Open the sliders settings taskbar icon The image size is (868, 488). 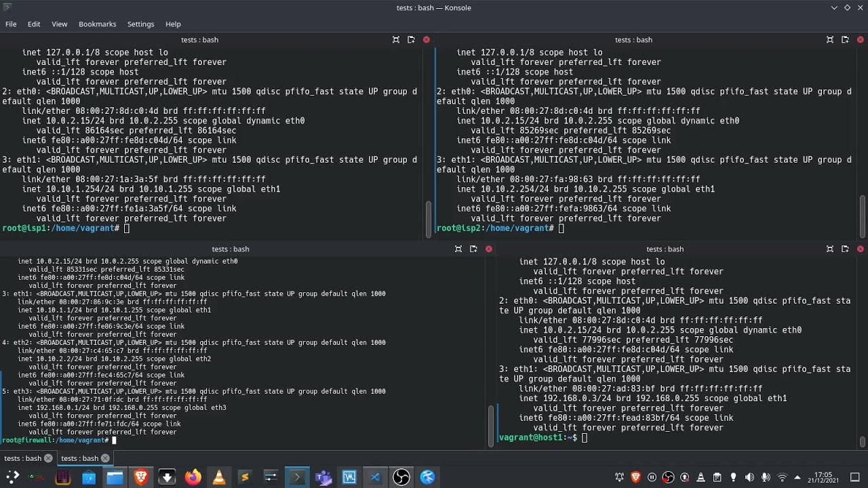pos(271,477)
